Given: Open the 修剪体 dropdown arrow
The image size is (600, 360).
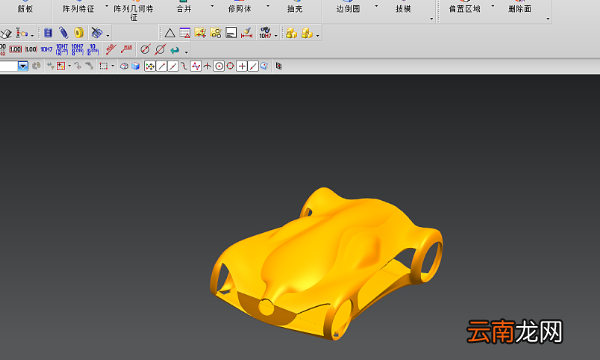Looking at the screenshot, I should point(267,6).
